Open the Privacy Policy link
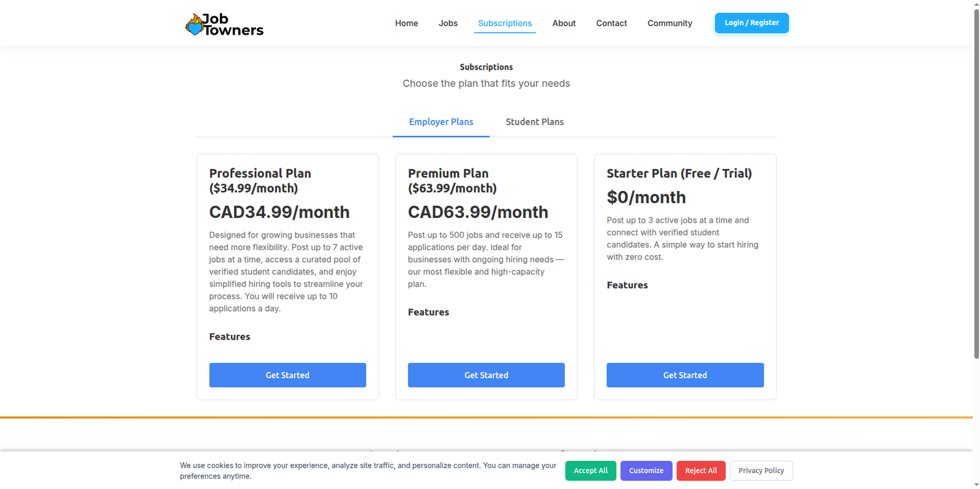Screen dimensions: 980x489 (761, 471)
